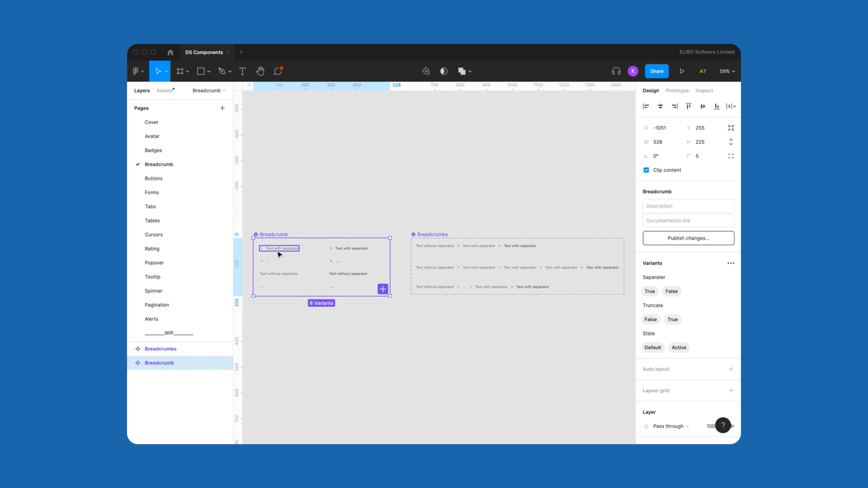Open new tab with plus button
The image size is (868, 488).
[x=241, y=52]
